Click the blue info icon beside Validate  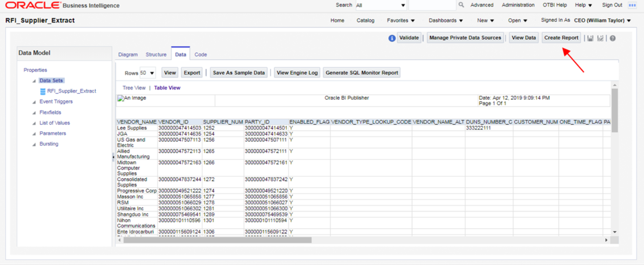[392, 38]
